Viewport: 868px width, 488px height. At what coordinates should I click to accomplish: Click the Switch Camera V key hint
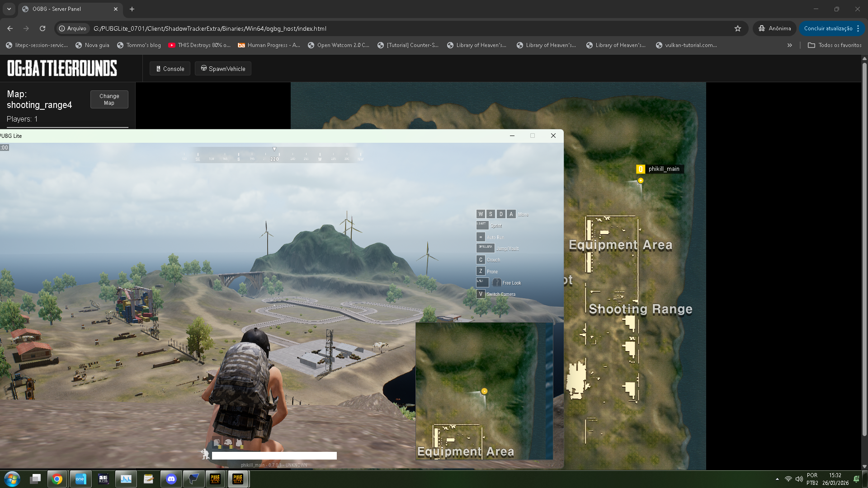[481, 294]
